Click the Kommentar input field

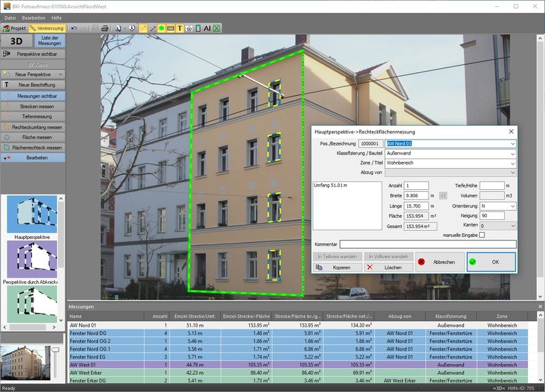click(x=428, y=244)
